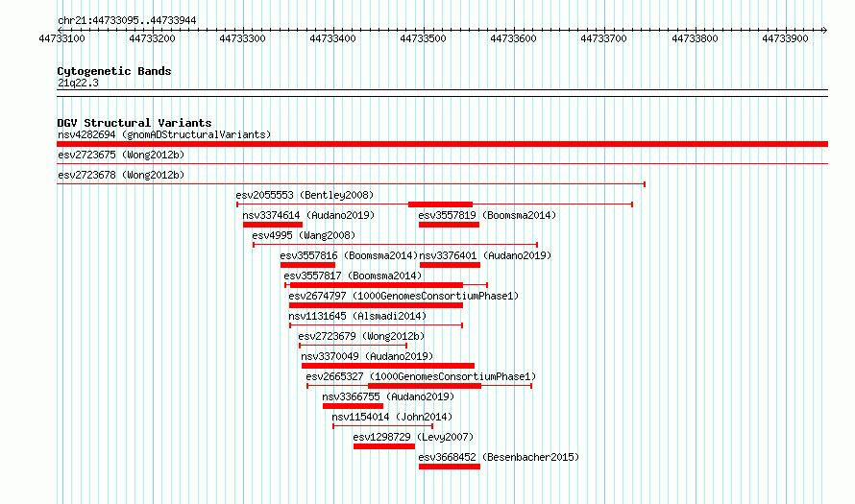Select red bar below esv3668452
Screen dimensions: 855x504
tap(450, 467)
